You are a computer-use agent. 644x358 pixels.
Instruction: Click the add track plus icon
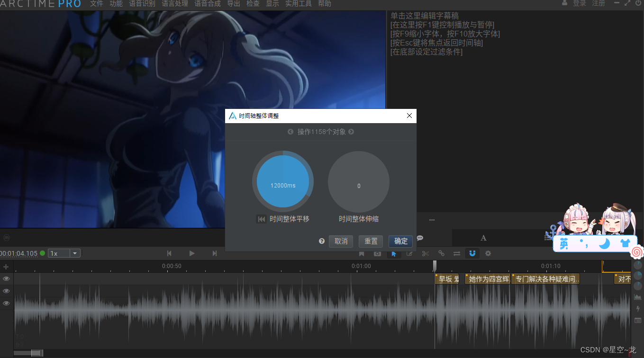point(6,267)
